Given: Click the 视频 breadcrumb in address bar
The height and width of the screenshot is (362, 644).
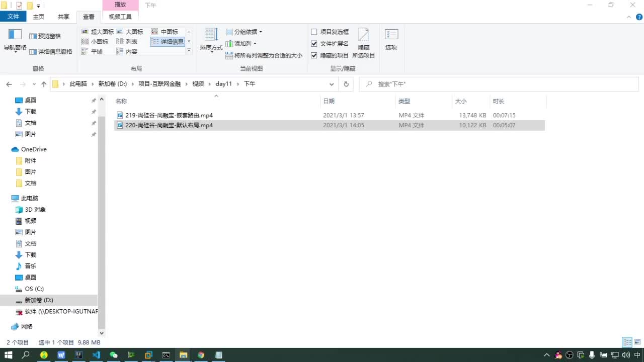Looking at the screenshot, I should (198, 84).
